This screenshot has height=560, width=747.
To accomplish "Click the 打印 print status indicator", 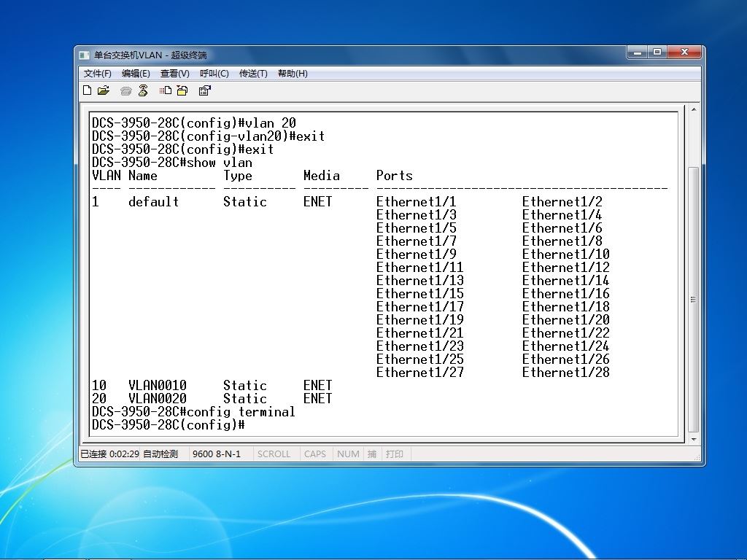I will pos(395,454).
